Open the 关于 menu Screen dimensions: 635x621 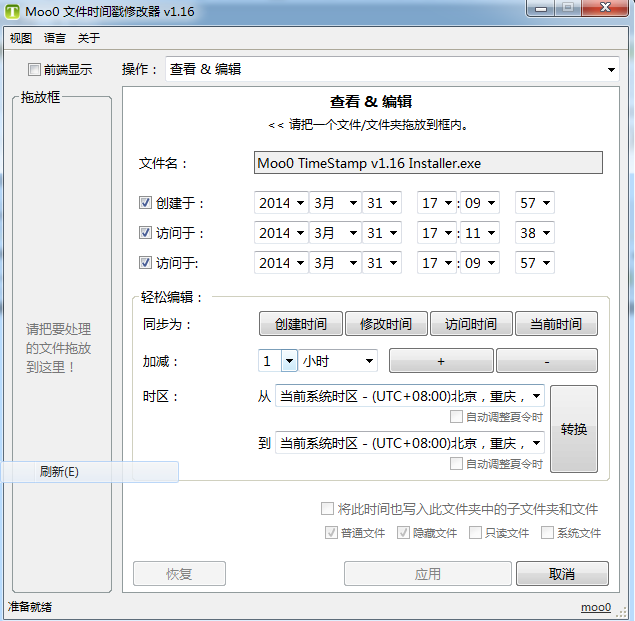click(89, 38)
